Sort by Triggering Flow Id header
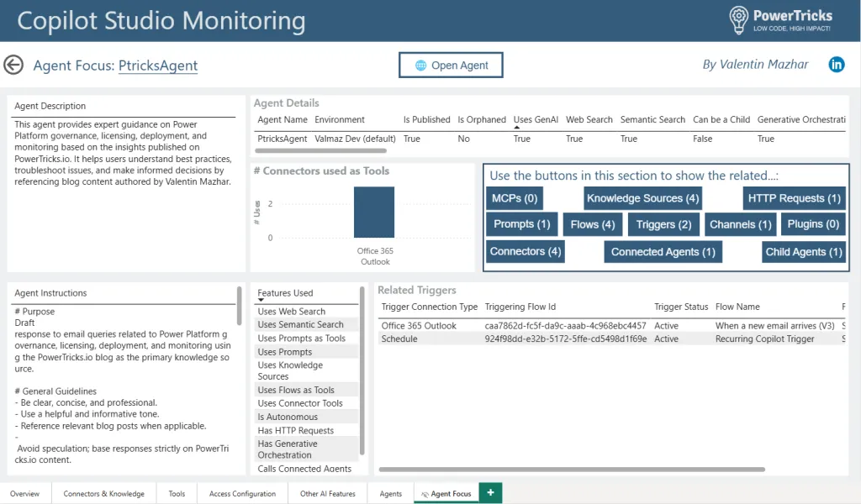 tap(520, 307)
